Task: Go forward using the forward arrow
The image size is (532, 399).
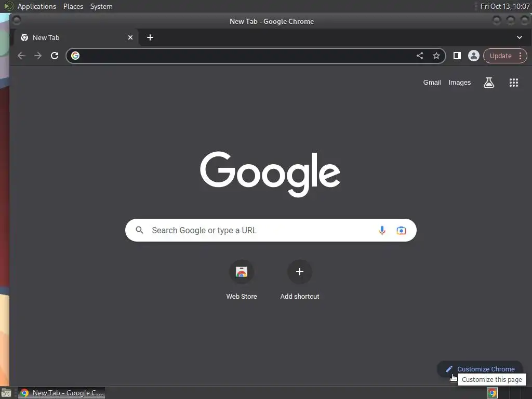Action: [37, 56]
